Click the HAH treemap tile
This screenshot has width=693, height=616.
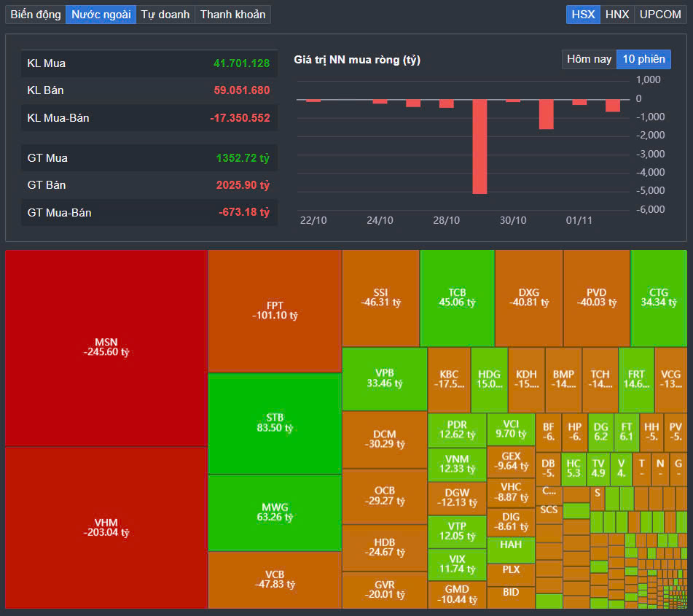coord(511,550)
